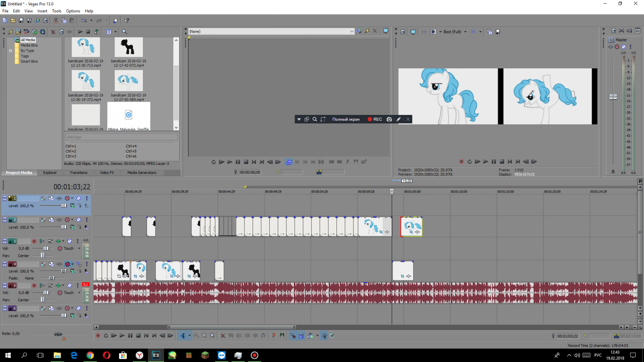Open the Insert menu

[x=42, y=11]
